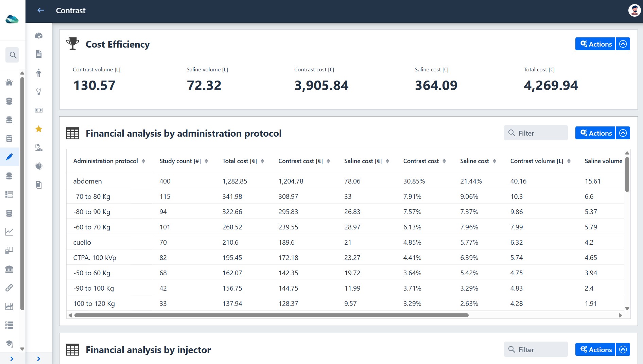Open Actions for administration protocol table

pyautogui.click(x=595, y=133)
